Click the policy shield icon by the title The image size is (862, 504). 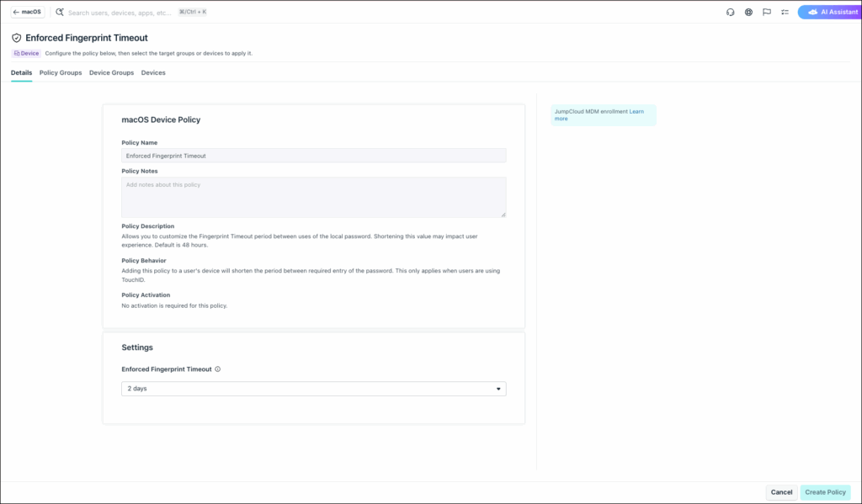tap(17, 38)
